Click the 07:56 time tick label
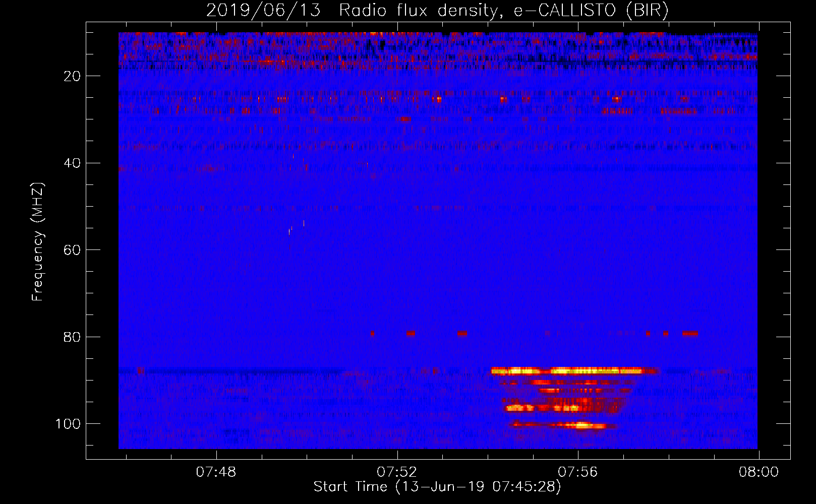816x504 pixels. [x=578, y=472]
